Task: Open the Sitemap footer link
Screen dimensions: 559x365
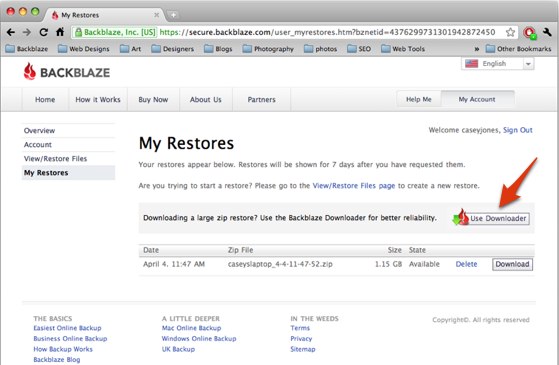Action: [303, 349]
